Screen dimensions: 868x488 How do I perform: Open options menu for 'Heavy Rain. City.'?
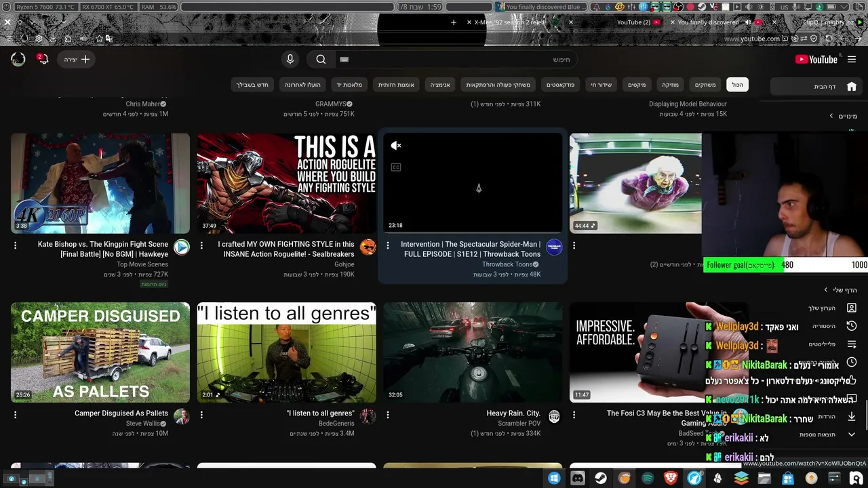(388, 414)
